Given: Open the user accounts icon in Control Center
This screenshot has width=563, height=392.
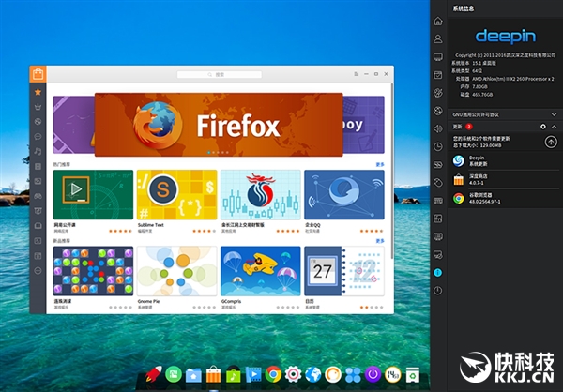Looking at the screenshot, I should click(437, 38).
